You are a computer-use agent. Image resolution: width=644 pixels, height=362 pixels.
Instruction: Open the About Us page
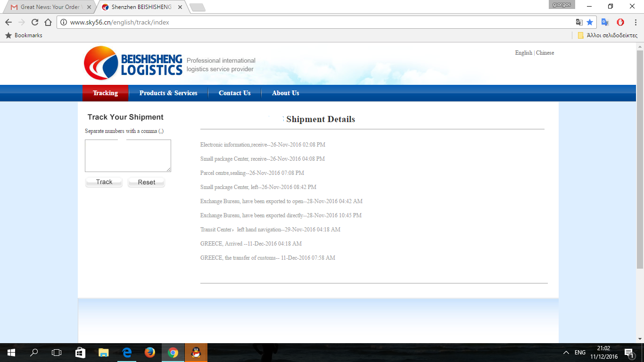(x=285, y=93)
